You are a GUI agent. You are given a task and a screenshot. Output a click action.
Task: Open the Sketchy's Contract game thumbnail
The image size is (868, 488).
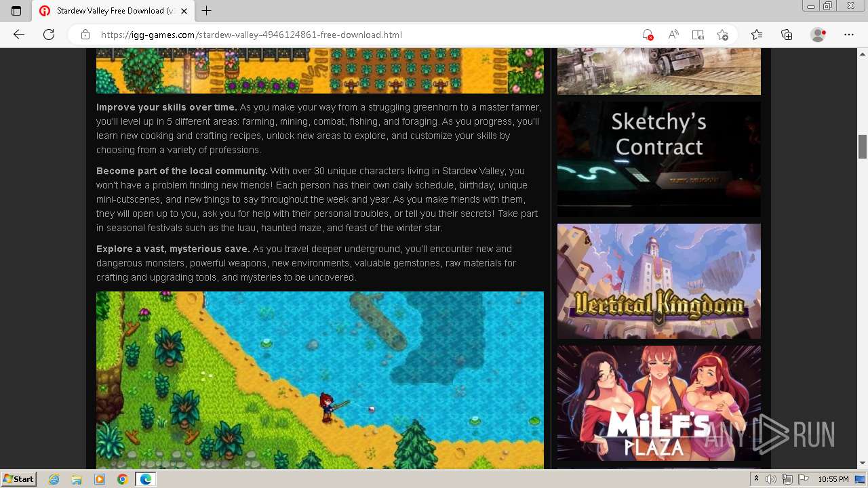(659, 159)
